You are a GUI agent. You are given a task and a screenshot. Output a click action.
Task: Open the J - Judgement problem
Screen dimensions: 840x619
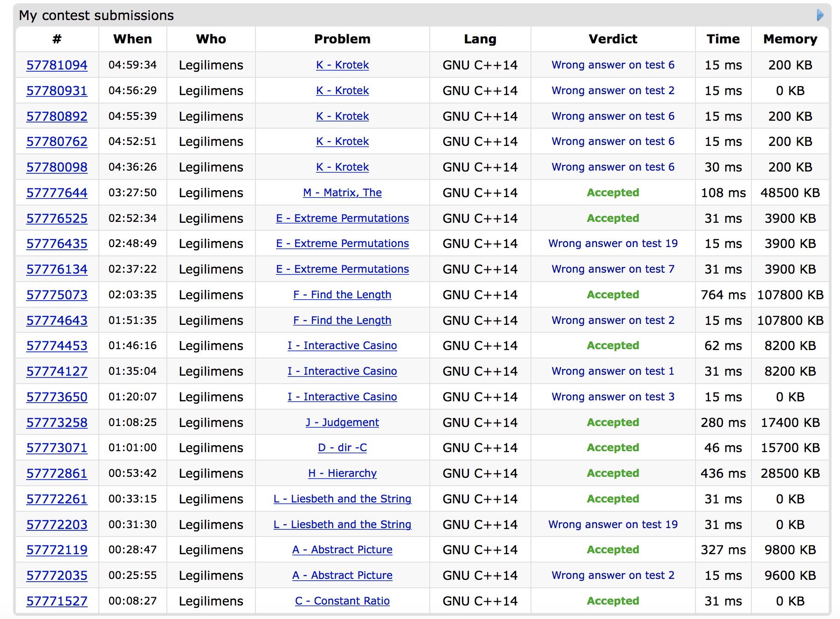coord(342,423)
